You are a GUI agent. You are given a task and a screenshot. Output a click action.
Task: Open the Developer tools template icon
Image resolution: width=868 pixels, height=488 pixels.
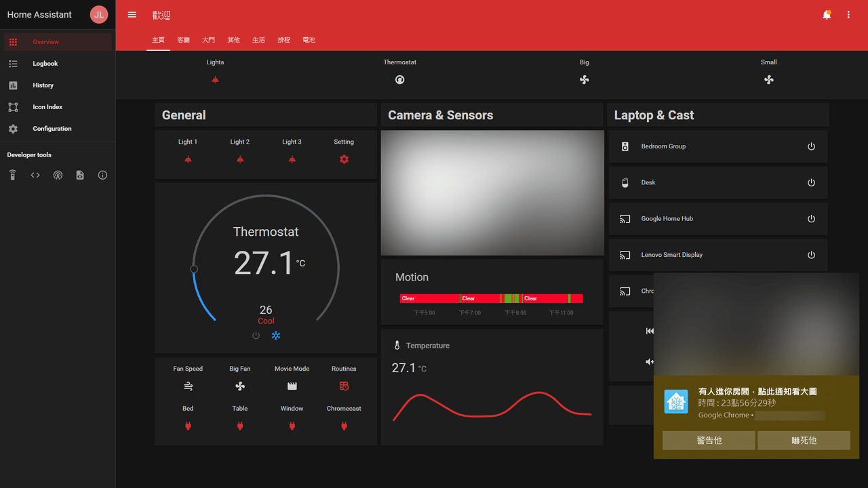point(80,175)
